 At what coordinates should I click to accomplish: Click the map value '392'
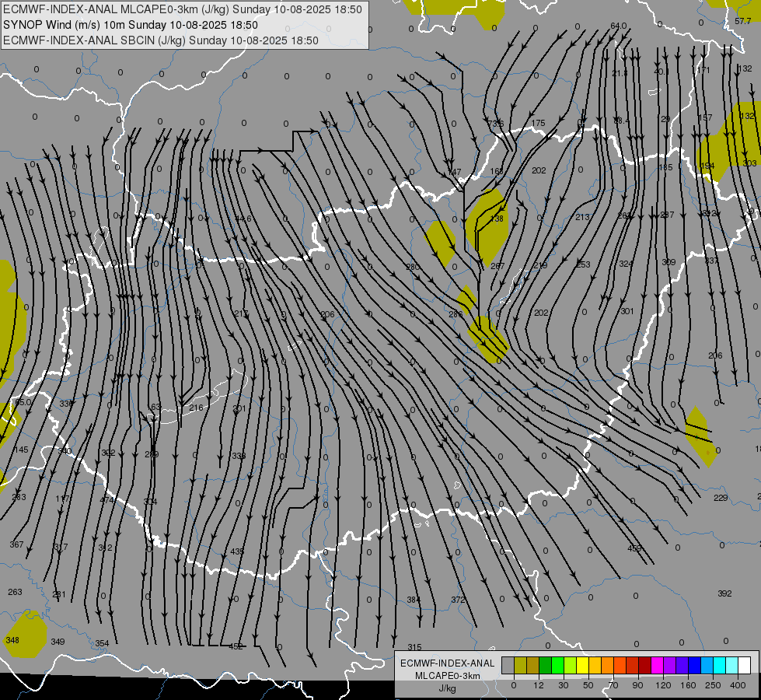(724, 593)
